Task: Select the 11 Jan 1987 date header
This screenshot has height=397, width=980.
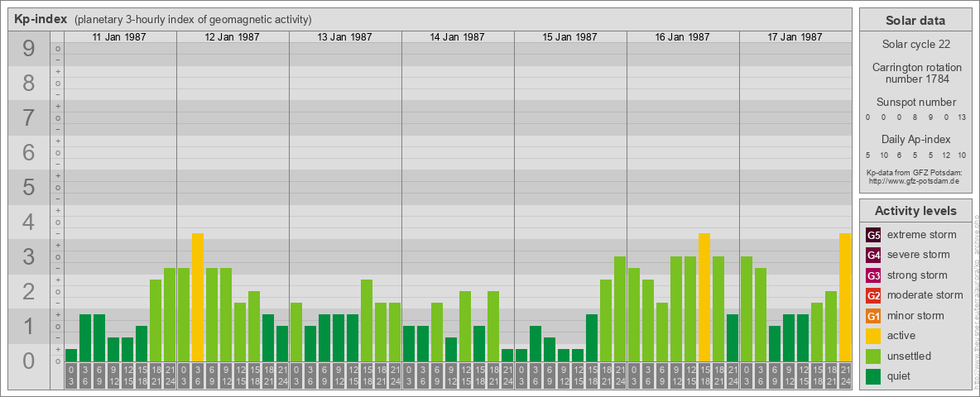Action: pos(119,37)
